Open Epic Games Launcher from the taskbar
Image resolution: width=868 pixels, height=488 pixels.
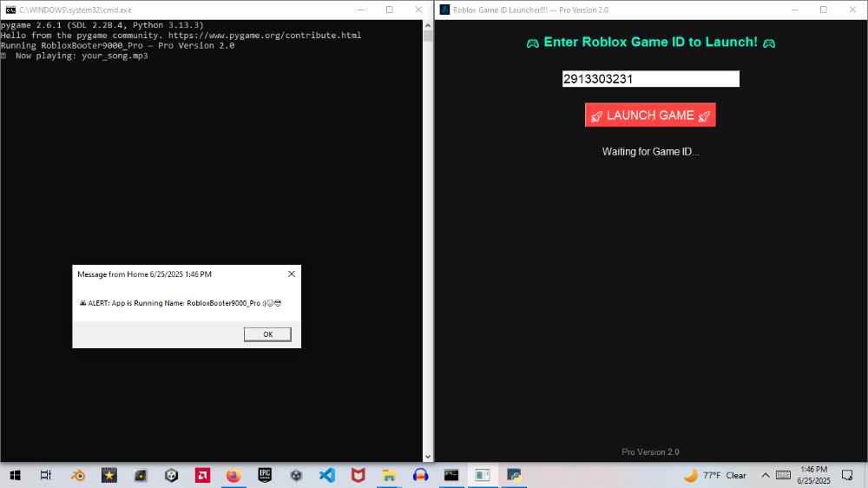click(265, 475)
